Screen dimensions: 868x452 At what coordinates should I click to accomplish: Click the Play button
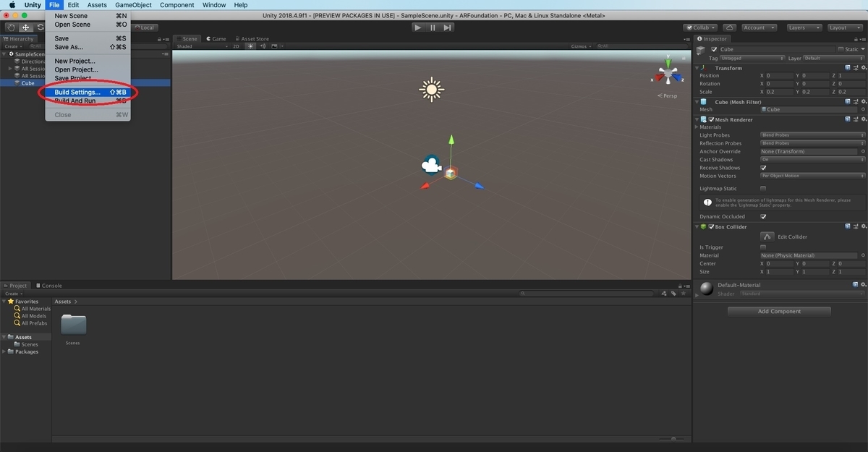pyautogui.click(x=417, y=27)
